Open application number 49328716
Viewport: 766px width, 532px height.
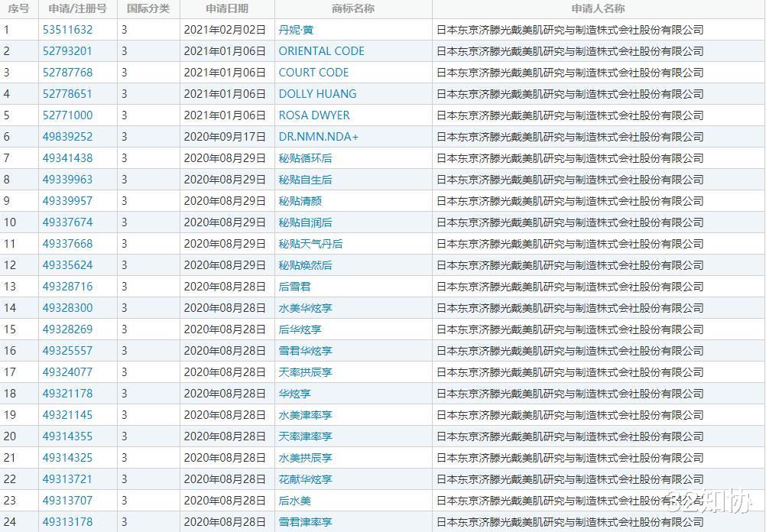tap(67, 287)
